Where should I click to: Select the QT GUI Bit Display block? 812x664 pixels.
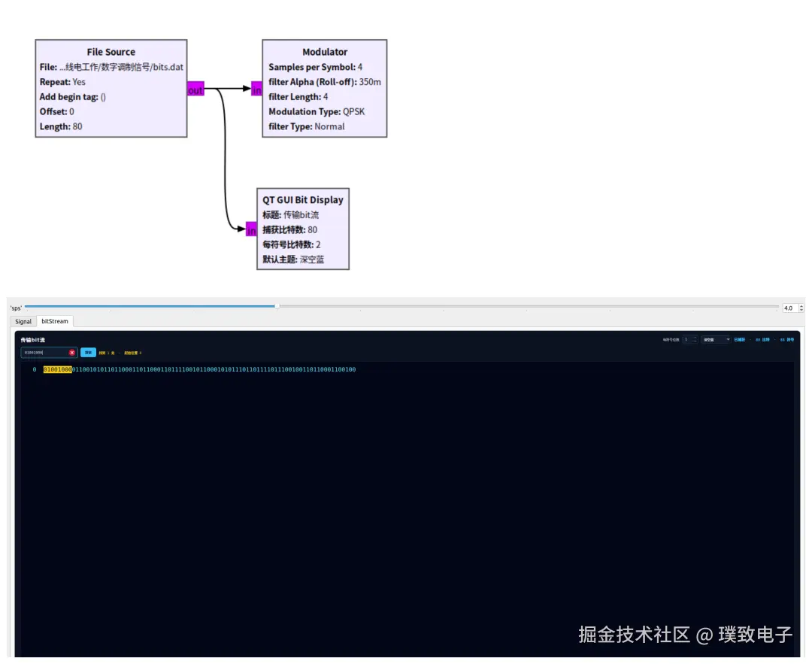click(303, 229)
